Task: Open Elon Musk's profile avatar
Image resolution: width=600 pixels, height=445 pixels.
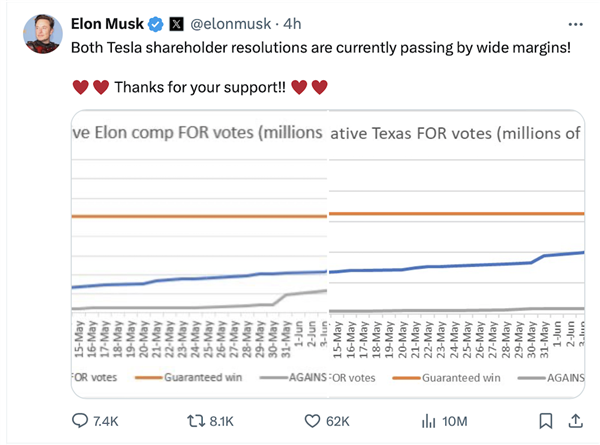Action: pyautogui.click(x=41, y=32)
